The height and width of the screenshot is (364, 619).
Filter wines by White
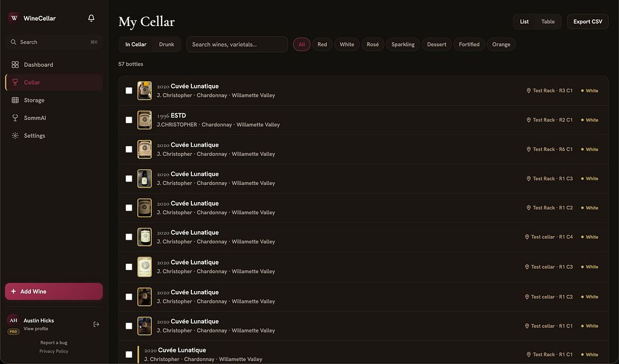347,44
